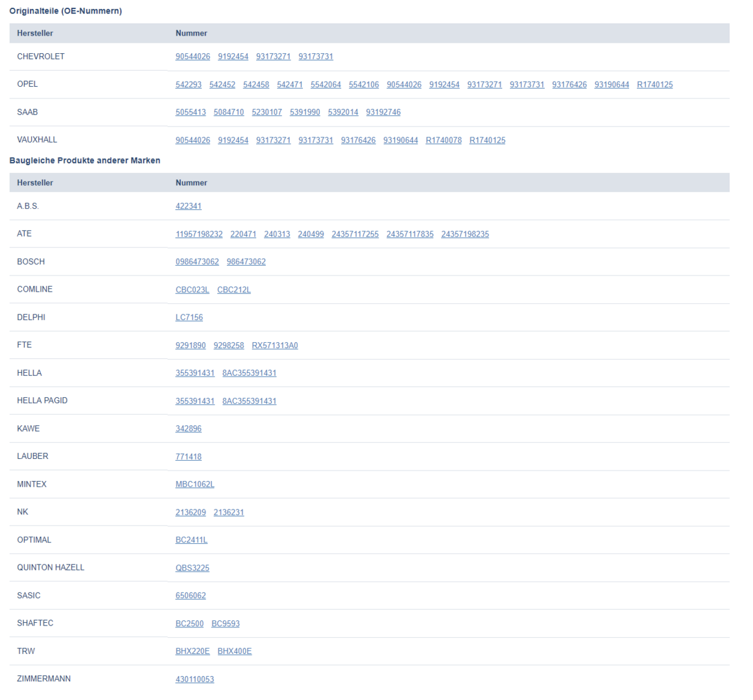Open ATE number 24357198235

[x=465, y=234]
